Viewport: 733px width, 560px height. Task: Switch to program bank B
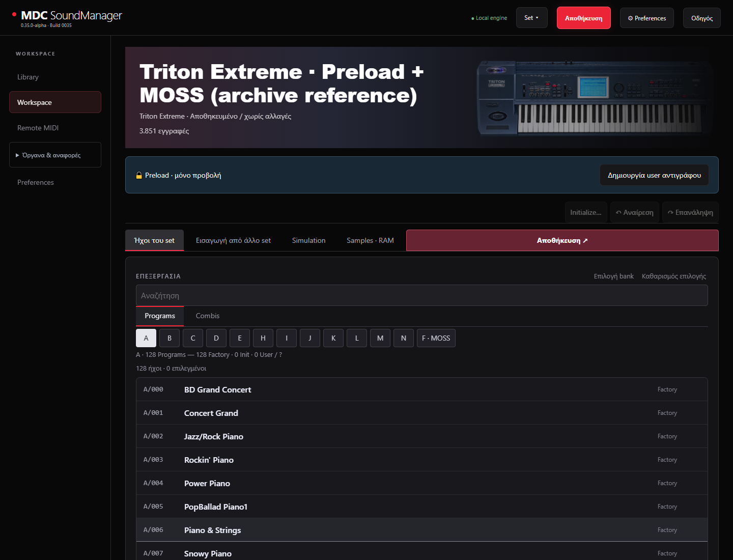click(170, 338)
